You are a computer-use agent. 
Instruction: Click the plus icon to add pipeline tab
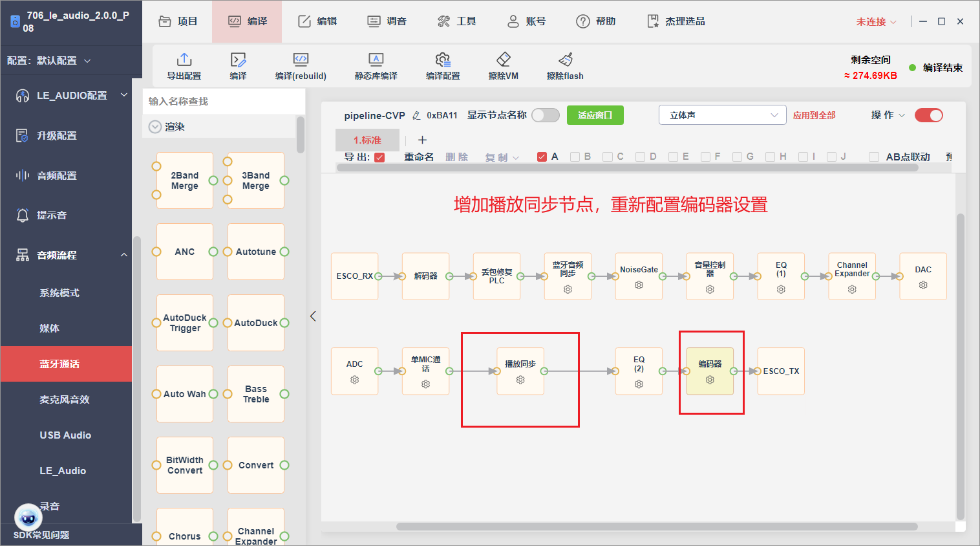click(422, 140)
